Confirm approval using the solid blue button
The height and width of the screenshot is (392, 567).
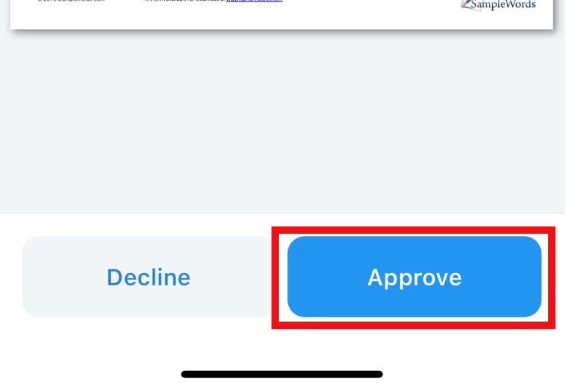tap(415, 277)
